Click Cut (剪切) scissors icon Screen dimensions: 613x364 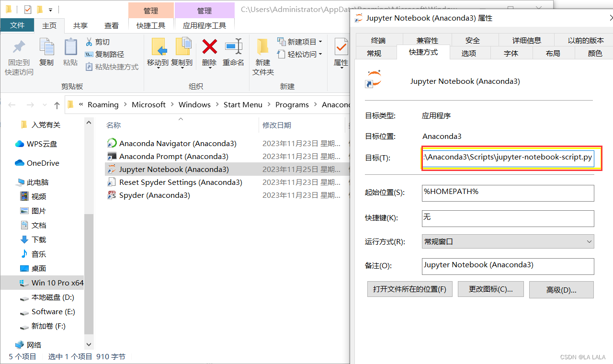click(89, 42)
